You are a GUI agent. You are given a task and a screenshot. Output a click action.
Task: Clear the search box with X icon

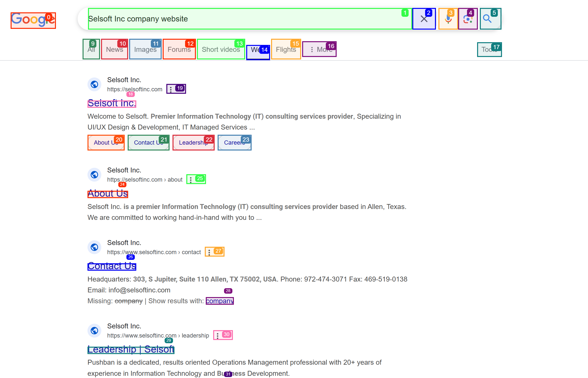click(424, 19)
